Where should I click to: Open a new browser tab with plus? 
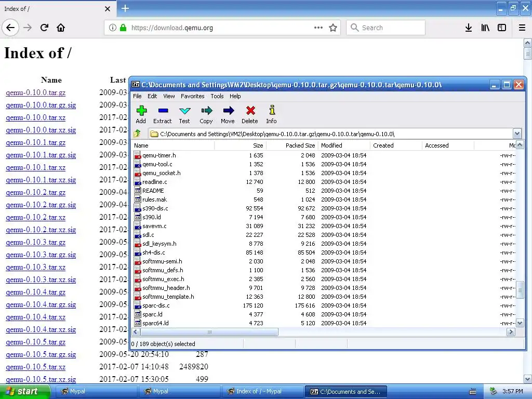point(125,8)
